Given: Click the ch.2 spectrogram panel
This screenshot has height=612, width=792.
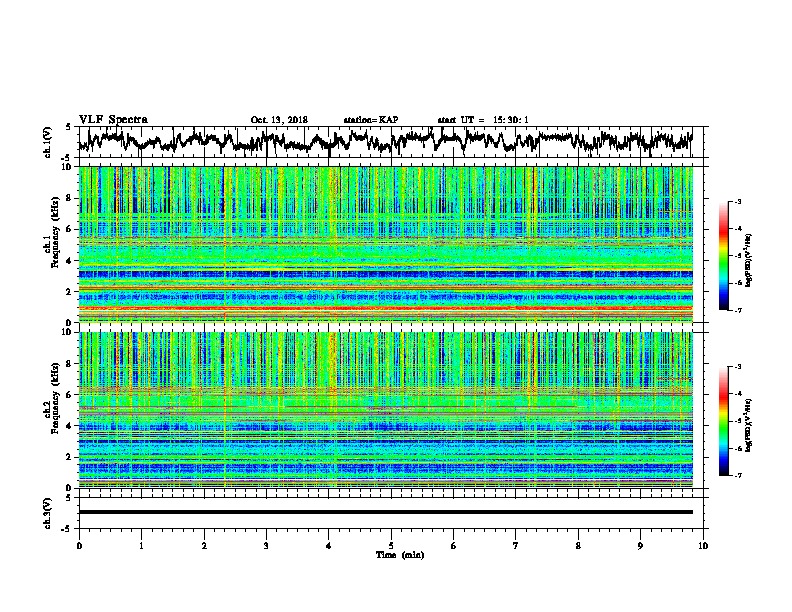Looking at the screenshot, I should point(385,410).
